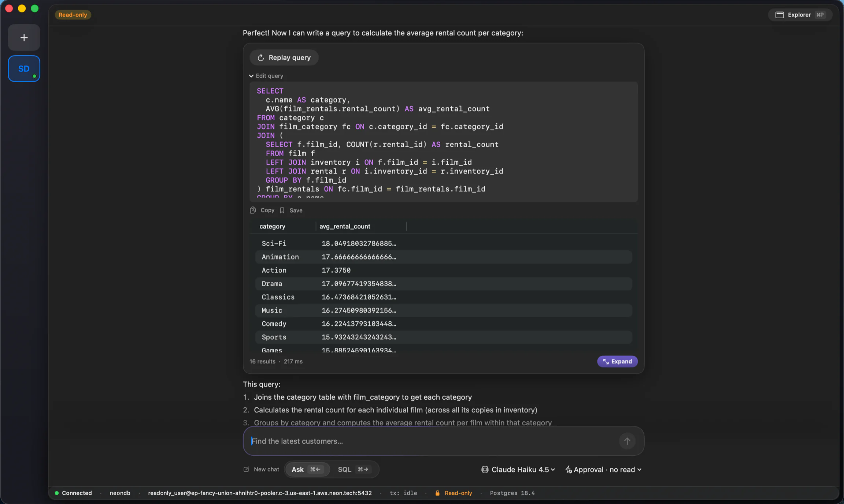Select the Sci-Fi category row

pos(444,243)
